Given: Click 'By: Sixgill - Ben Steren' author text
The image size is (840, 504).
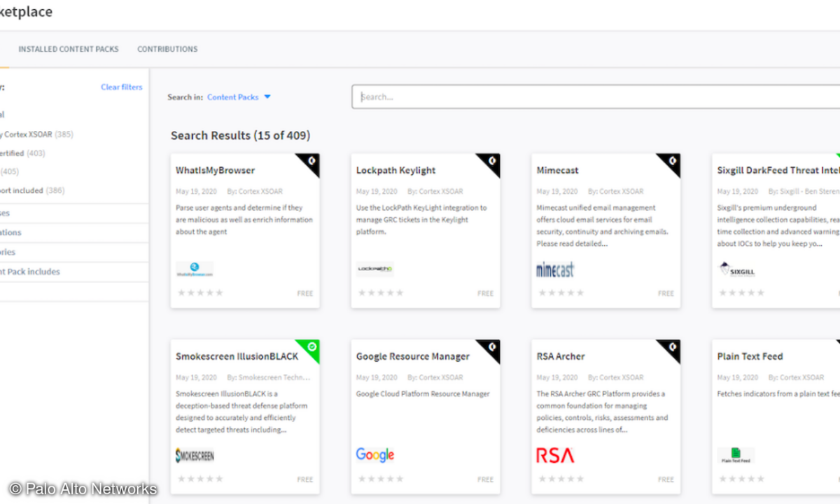Looking at the screenshot, I should coord(804,191).
